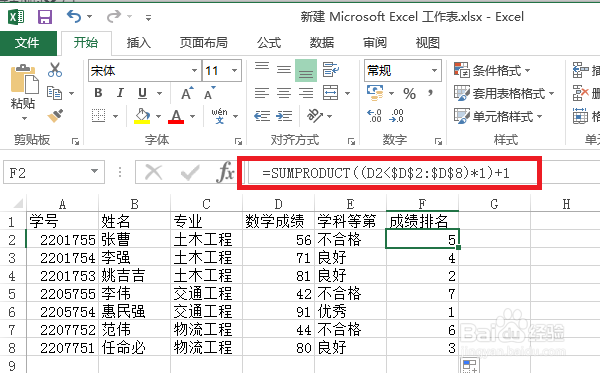The width and height of the screenshot is (600, 373).
Task: Click the text orientation icon
Action: click(315, 116)
